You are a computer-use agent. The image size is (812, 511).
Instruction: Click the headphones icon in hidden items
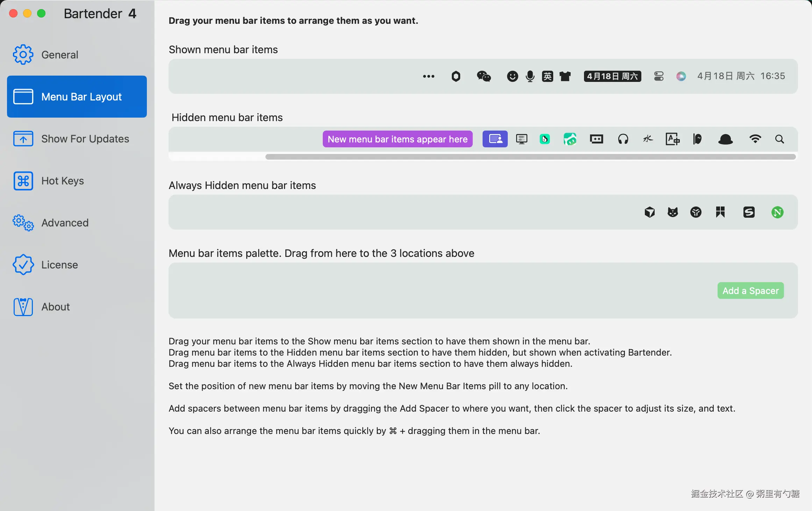(623, 139)
